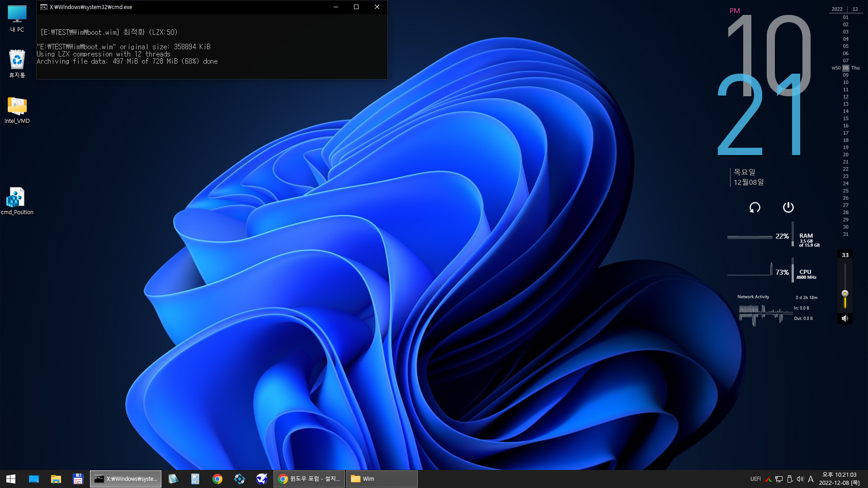The height and width of the screenshot is (488, 868).
Task: Click the 12월08일 date label on widget
Action: click(x=749, y=182)
